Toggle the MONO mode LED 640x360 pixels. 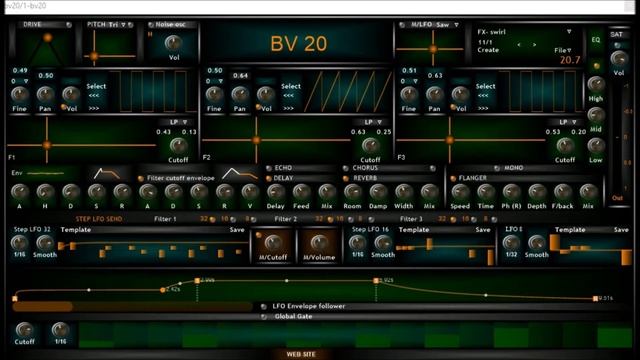(497, 168)
